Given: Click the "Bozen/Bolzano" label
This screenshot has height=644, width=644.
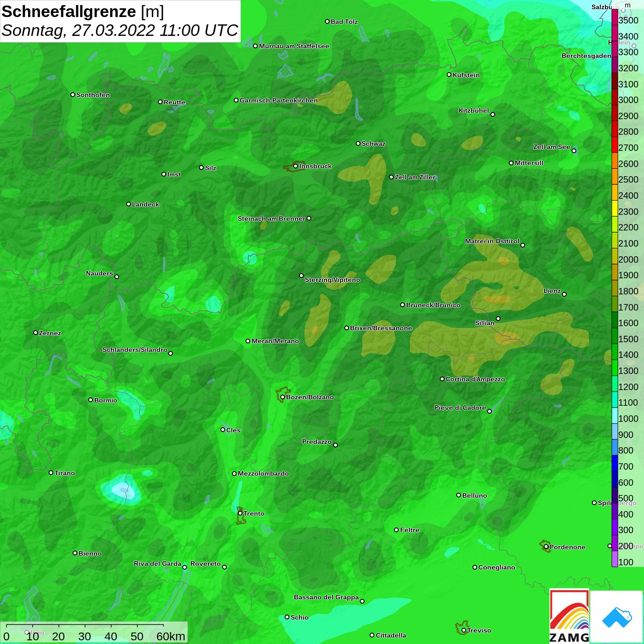Looking at the screenshot, I should click(310, 397).
